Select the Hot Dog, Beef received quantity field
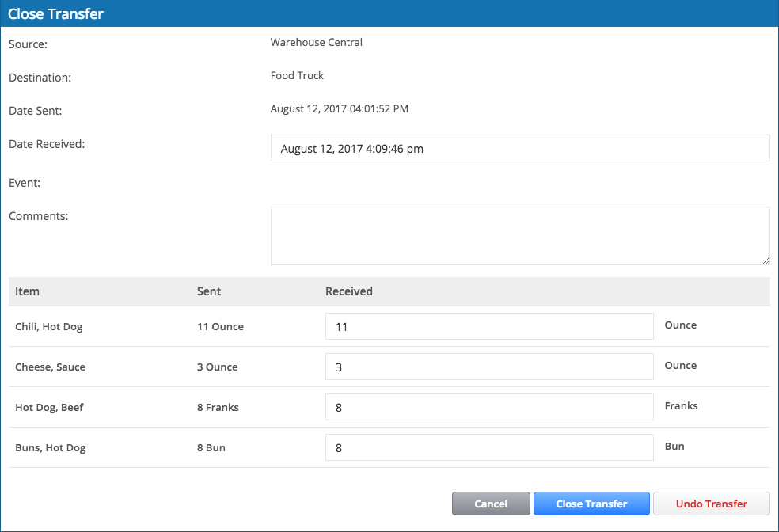This screenshot has height=532, width=779. click(x=489, y=407)
